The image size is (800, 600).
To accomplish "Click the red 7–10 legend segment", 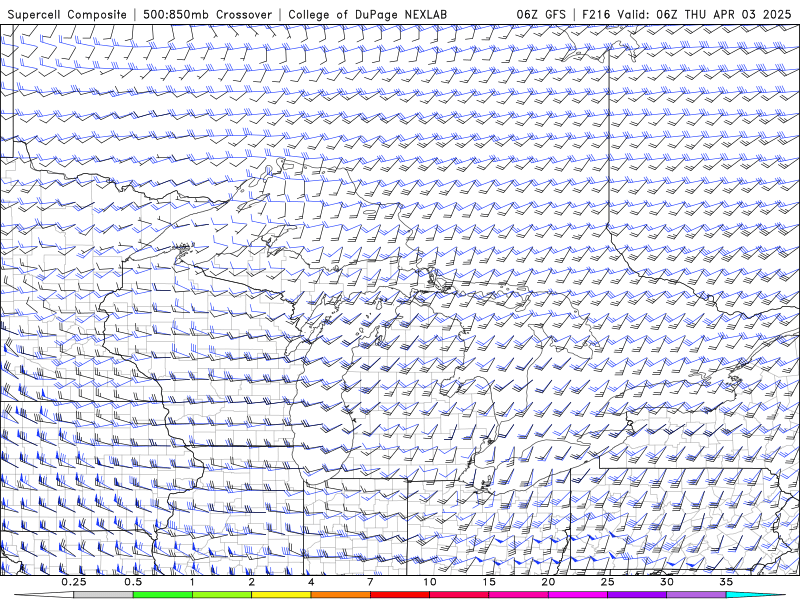I will (x=400, y=595).
